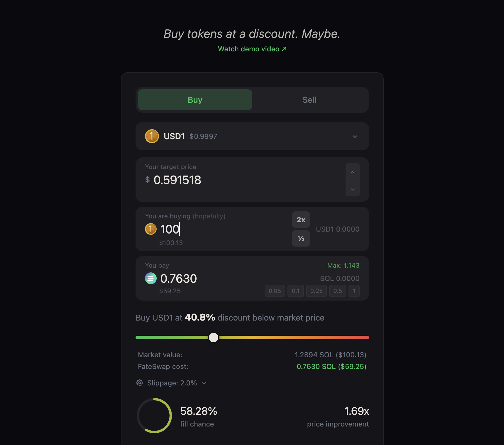Click the USD1 coin icon in token selector
Image resolution: width=504 pixels, height=445 pixels.
coord(152,136)
